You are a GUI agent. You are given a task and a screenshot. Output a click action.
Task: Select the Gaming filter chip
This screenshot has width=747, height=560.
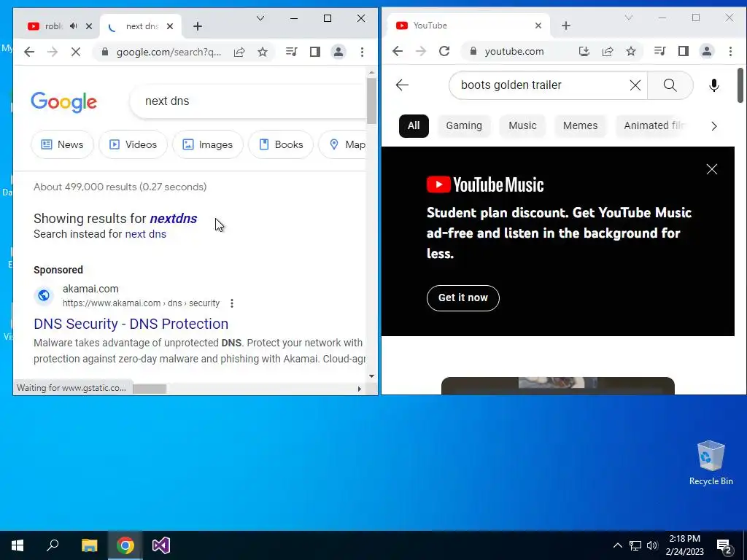click(464, 125)
